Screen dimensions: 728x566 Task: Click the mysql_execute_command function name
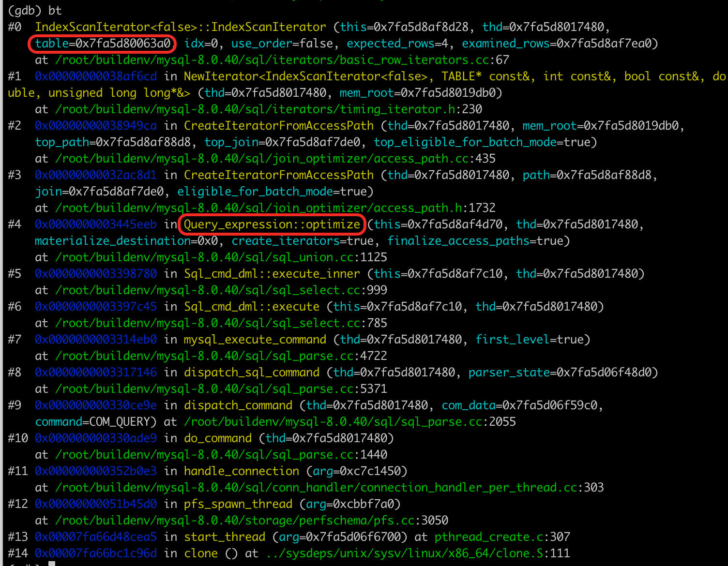click(255, 340)
